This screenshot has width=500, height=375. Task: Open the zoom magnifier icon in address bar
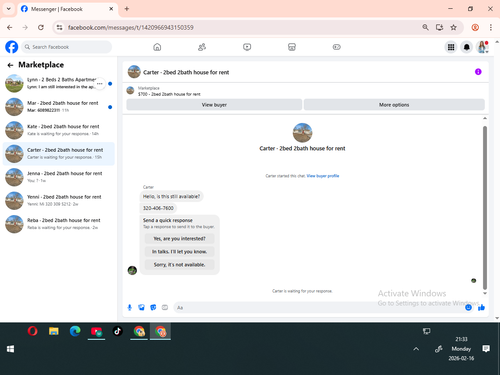(x=425, y=27)
